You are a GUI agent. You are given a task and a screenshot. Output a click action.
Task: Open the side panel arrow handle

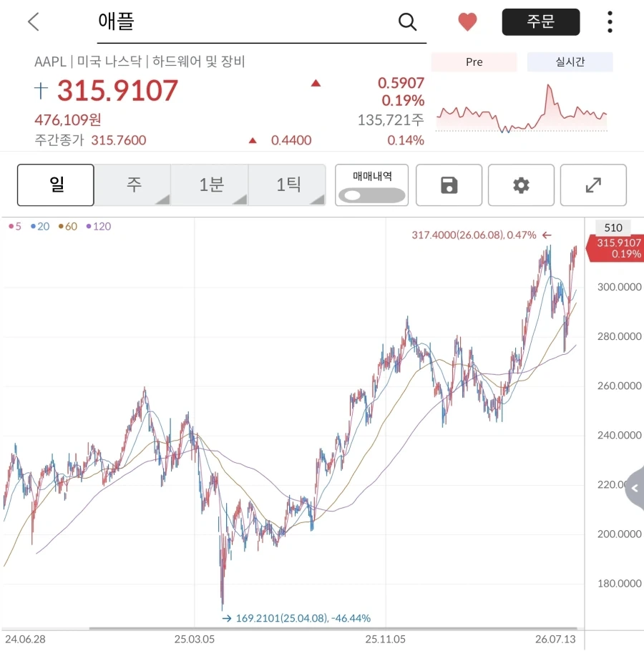635,488
